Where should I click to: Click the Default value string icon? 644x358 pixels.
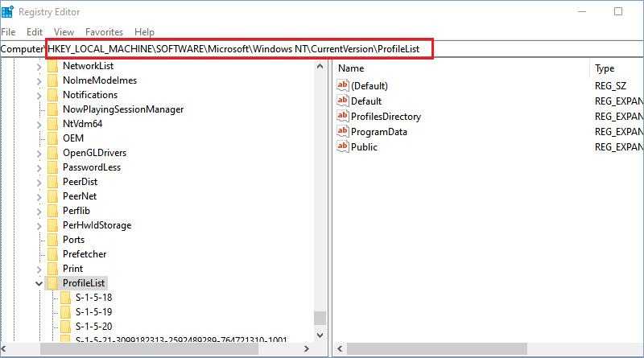343,101
